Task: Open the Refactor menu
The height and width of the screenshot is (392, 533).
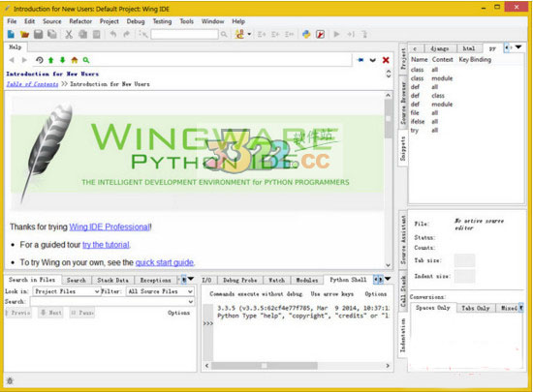Action: [80, 21]
